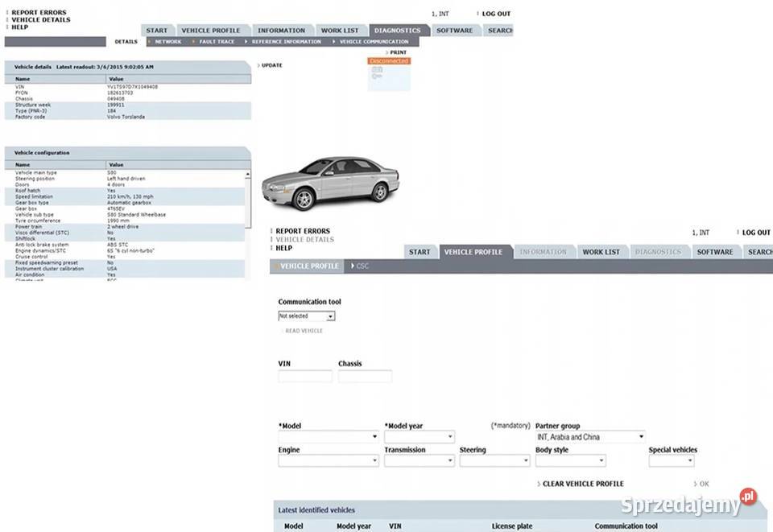Open the Transmission dropdown
This screenshot has width=773, height=532.
420,461
